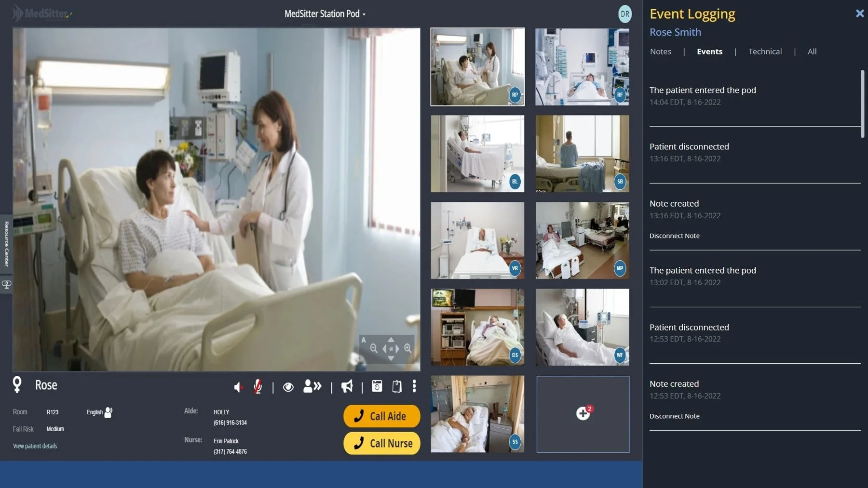Close the Event Logging panel
The image size is (868, 488).
(x=860, y=13)
